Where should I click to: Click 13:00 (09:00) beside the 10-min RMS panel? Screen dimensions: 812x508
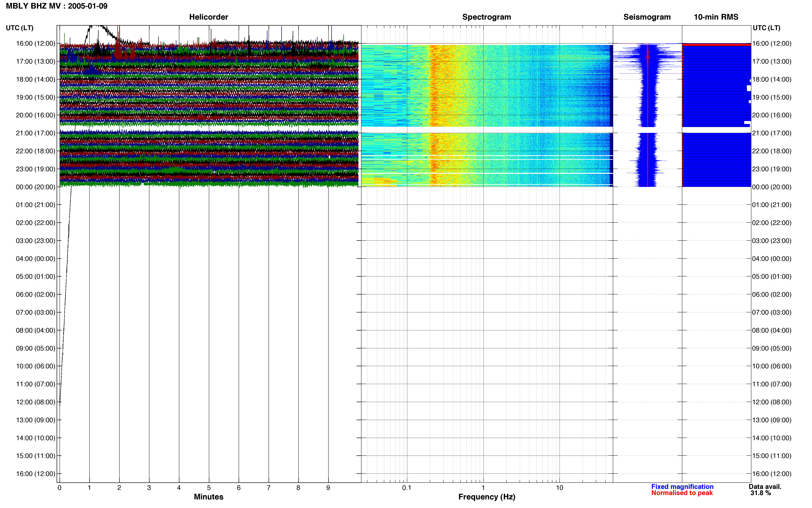(x=772, y=420)
